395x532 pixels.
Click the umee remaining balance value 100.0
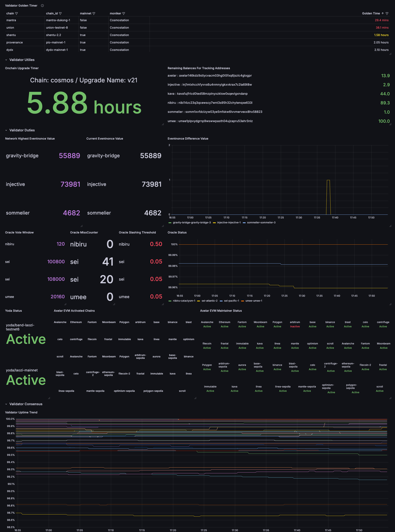pos(382,121)
